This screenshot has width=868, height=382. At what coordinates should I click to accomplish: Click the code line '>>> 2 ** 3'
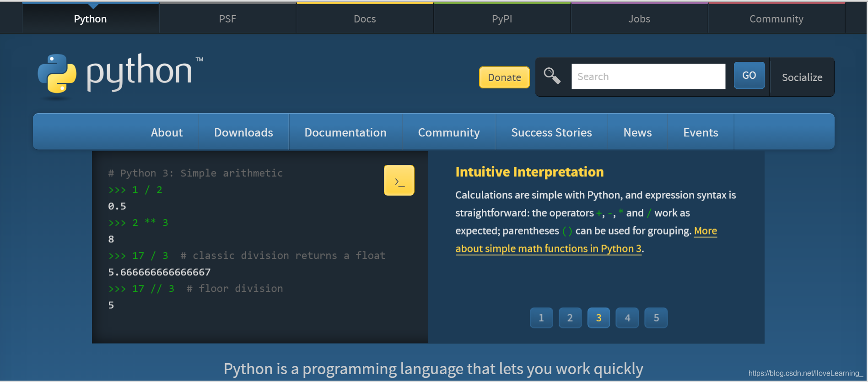point(138,223)
